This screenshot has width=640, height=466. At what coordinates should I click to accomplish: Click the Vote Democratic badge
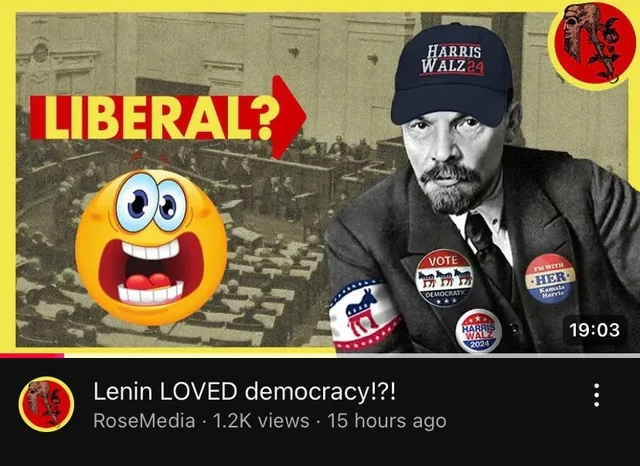[444, 277]
